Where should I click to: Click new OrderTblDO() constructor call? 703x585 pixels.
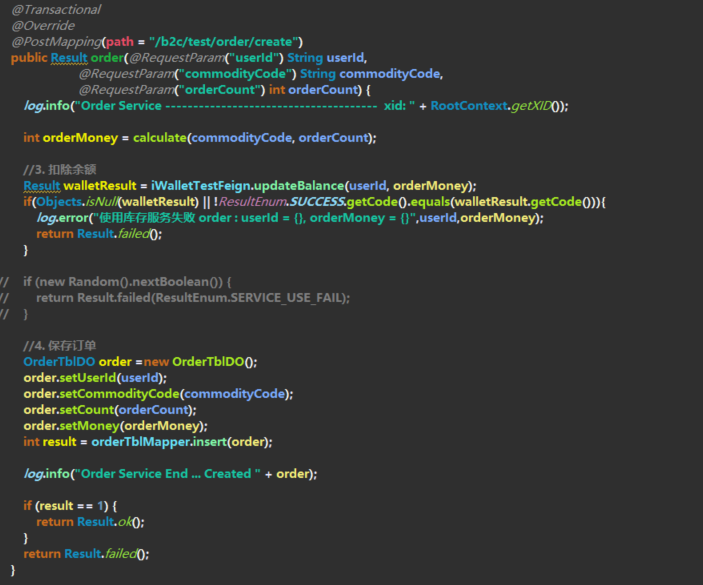click(x=200, y=362)
